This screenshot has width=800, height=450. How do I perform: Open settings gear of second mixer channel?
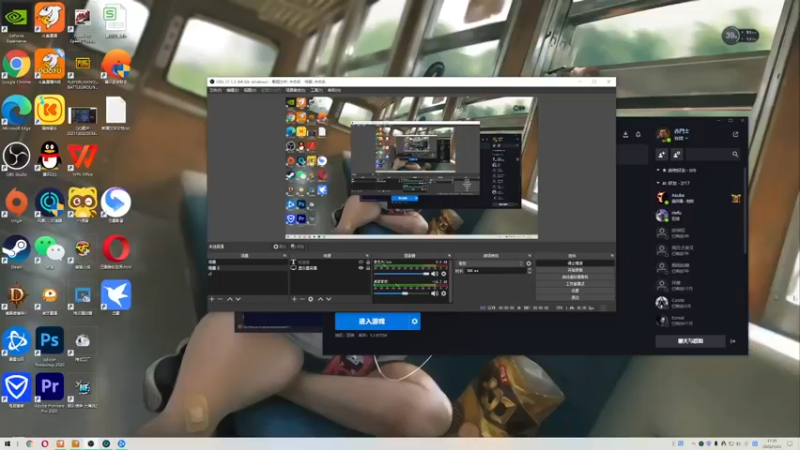pyautogui.click(x=443, y=293)
